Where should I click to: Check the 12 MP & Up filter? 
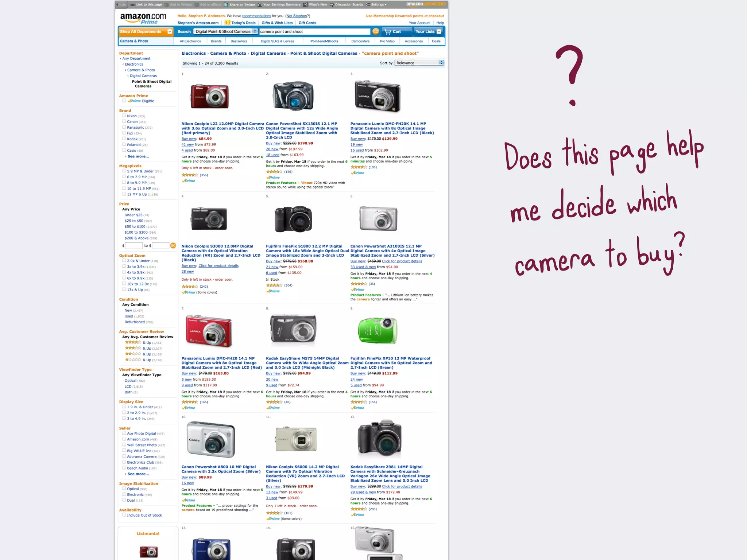[124, 194]
